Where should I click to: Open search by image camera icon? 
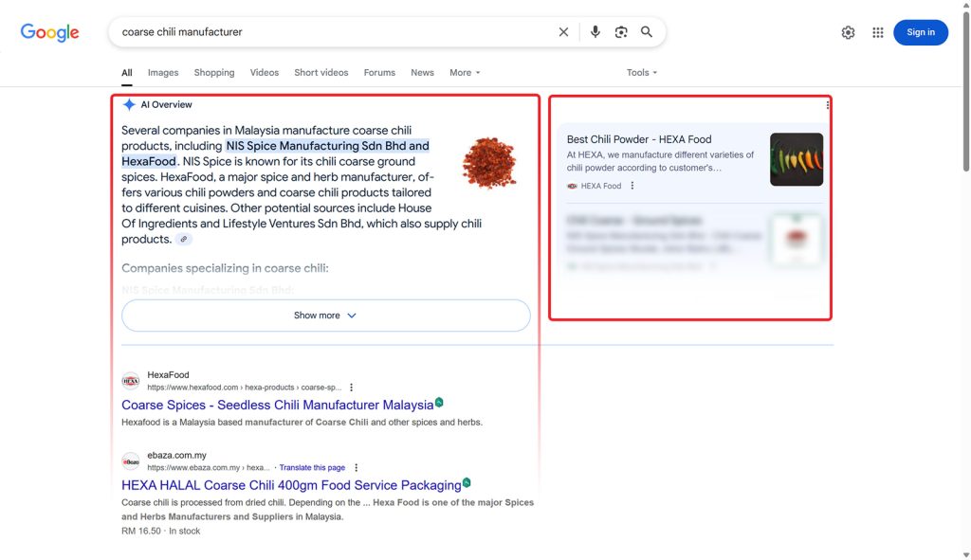click(621, 32)
